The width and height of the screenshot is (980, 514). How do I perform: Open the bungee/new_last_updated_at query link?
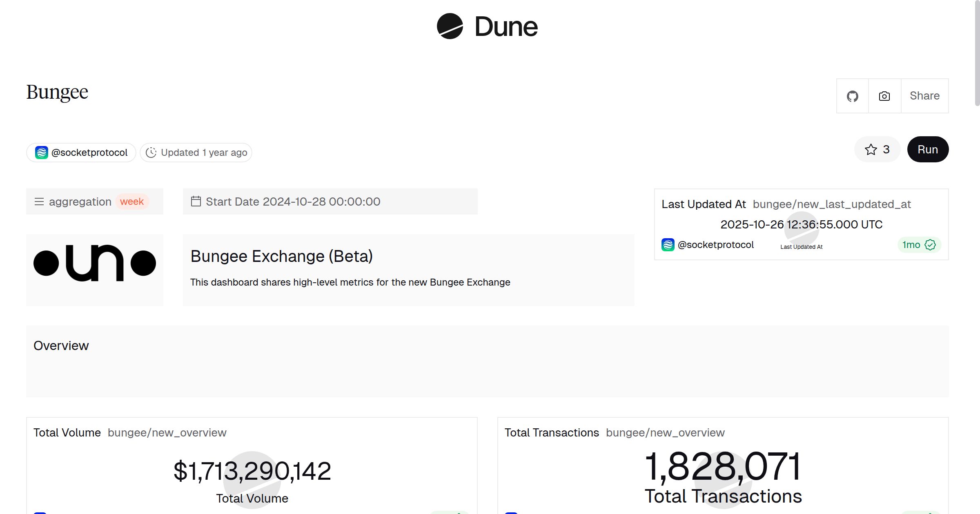[832, 204]
